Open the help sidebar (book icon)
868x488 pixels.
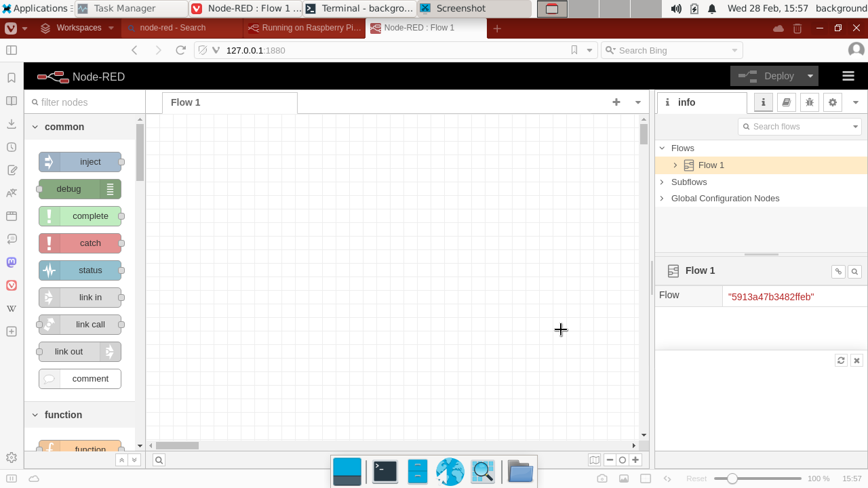coord(786,102)
